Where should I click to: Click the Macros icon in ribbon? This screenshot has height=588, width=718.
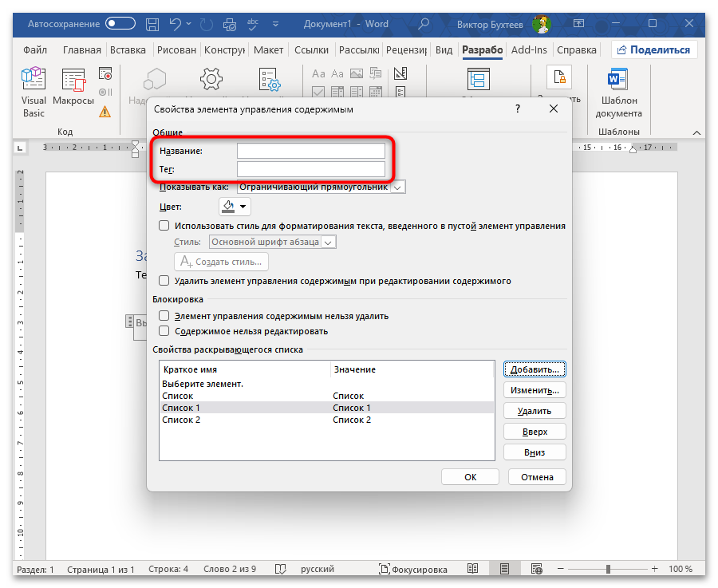[x=73, y=88]
